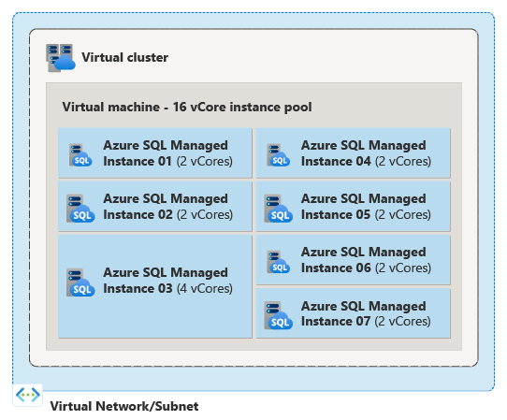Viewport: 507px width, 420px height.
Task: Select the SQL icon for Instance 06
Action: (279, 262)
